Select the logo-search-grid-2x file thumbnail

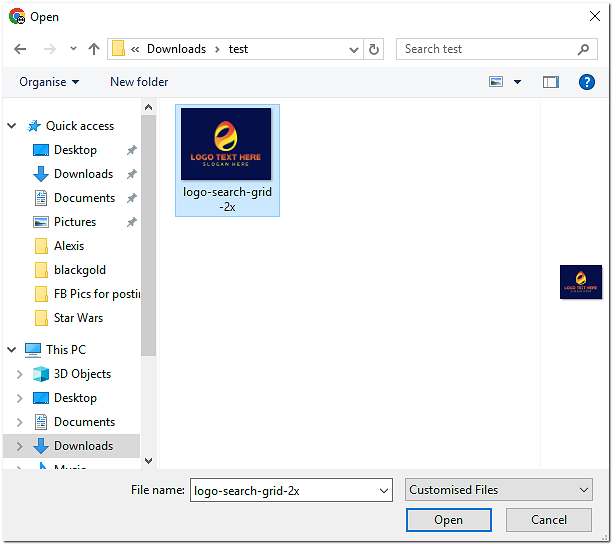(227, 145)
